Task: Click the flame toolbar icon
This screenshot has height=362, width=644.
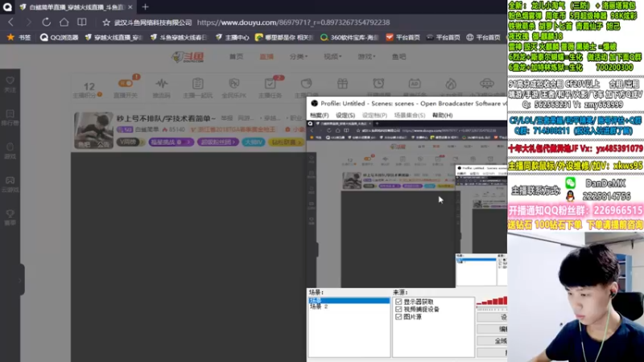Action: (451, 84)
